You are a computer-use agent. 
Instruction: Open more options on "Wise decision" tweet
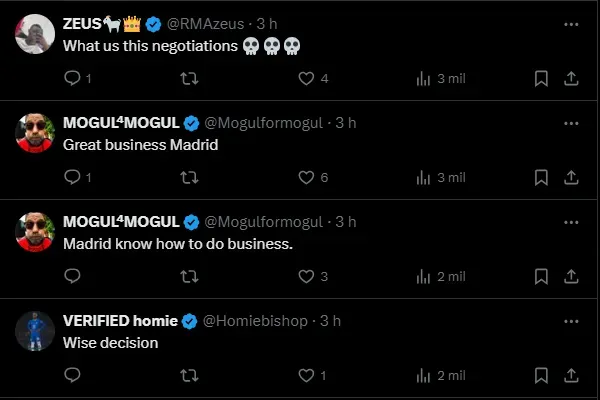(x=571, y=321)
